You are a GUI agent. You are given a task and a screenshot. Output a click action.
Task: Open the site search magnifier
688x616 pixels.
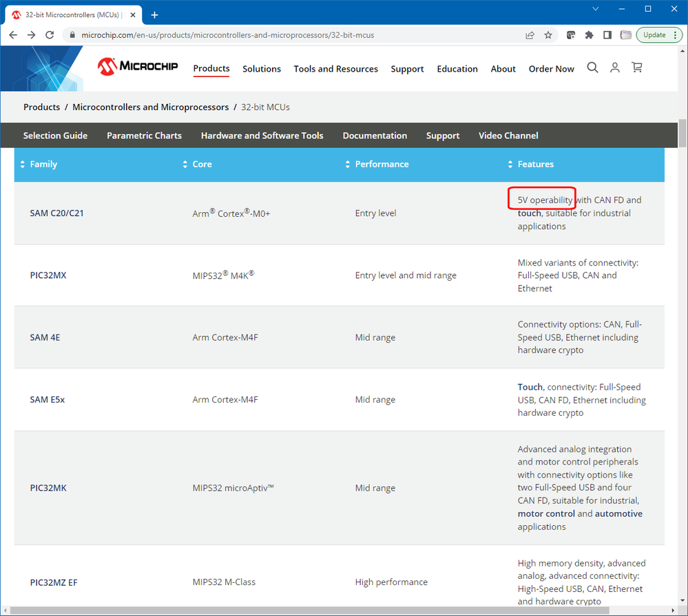592,67
